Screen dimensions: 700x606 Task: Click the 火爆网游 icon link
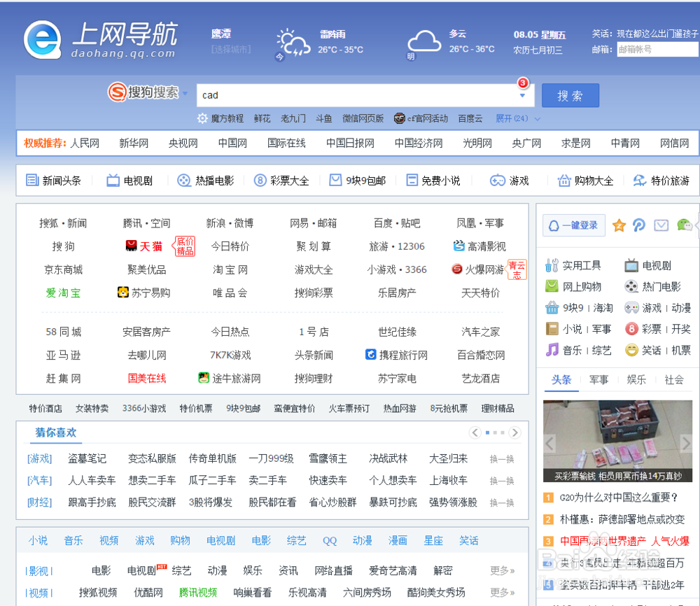pos(456,269)
